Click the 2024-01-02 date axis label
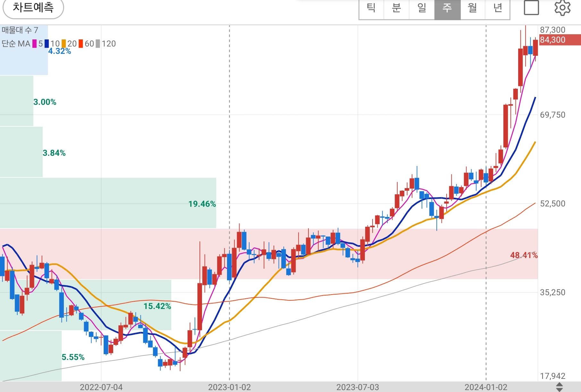 [x=486, y=387]
